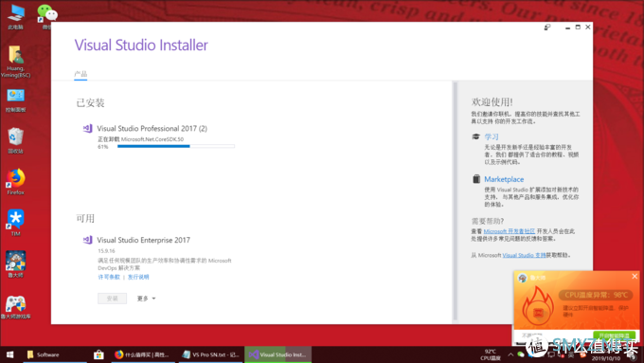Click the 欢迎使用! heading
Image resolution: width=644 pixels, height=363 pixels.
coord(492,102)
